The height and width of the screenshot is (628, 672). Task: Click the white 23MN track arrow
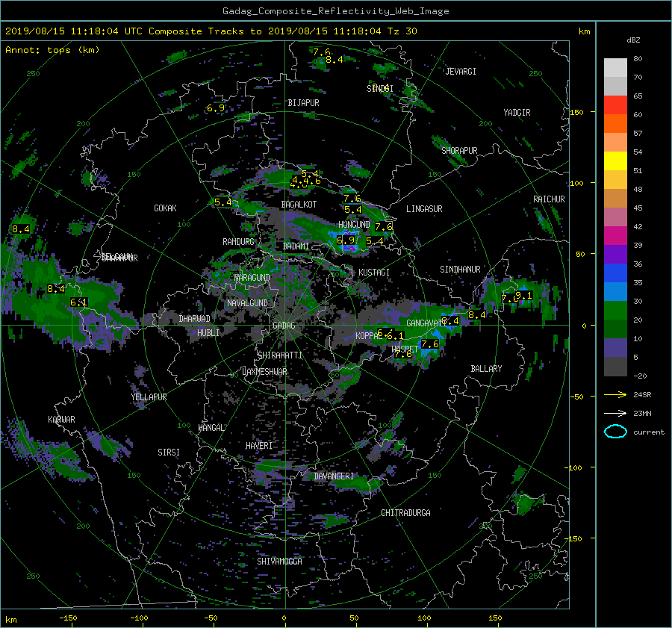click(x=615, y=413)
